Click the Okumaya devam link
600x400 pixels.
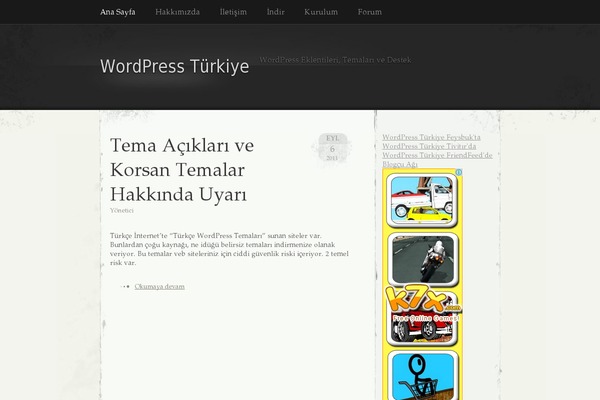click(160, 286)
